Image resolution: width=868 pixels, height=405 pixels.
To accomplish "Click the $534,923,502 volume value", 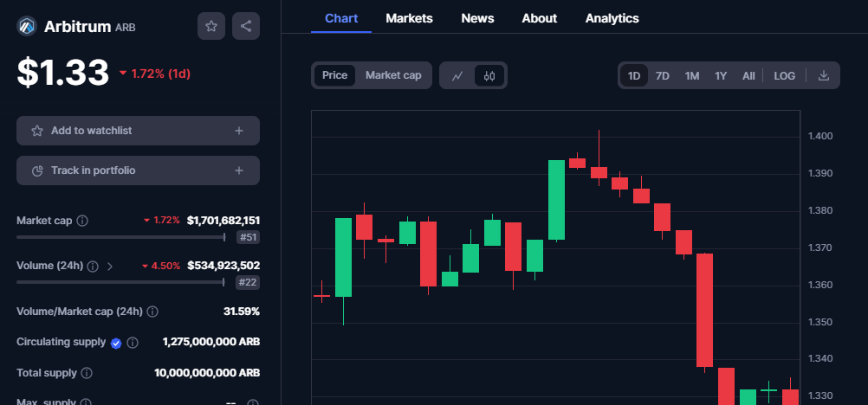I will click(x=223, y=267).
